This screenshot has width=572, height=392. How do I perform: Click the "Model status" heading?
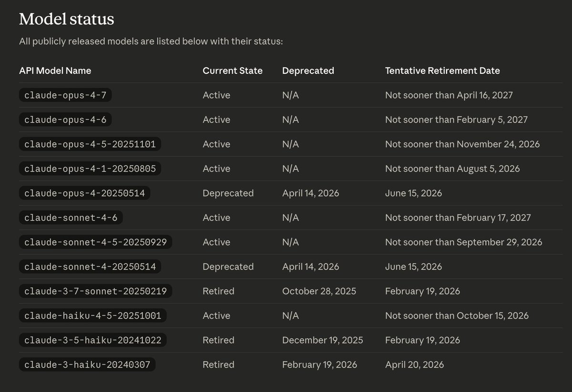[x=67, y=20]
